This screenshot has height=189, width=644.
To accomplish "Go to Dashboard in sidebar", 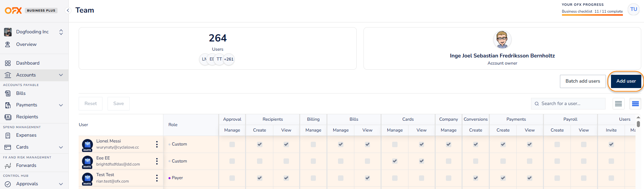I will point(28,63).
